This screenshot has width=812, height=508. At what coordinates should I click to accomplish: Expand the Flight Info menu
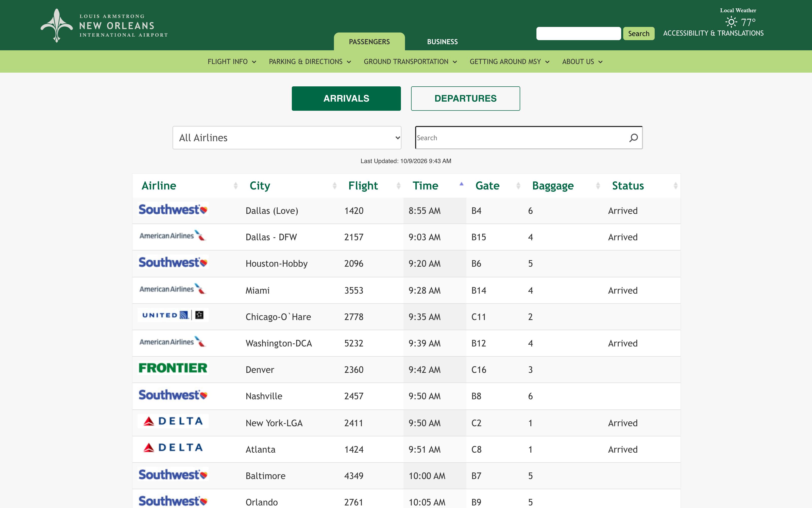232,61
